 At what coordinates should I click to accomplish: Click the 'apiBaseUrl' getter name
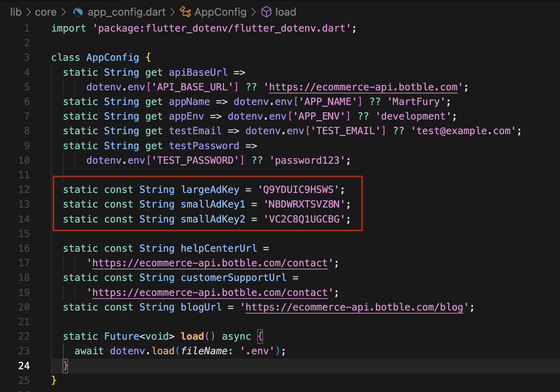[198, 72]
